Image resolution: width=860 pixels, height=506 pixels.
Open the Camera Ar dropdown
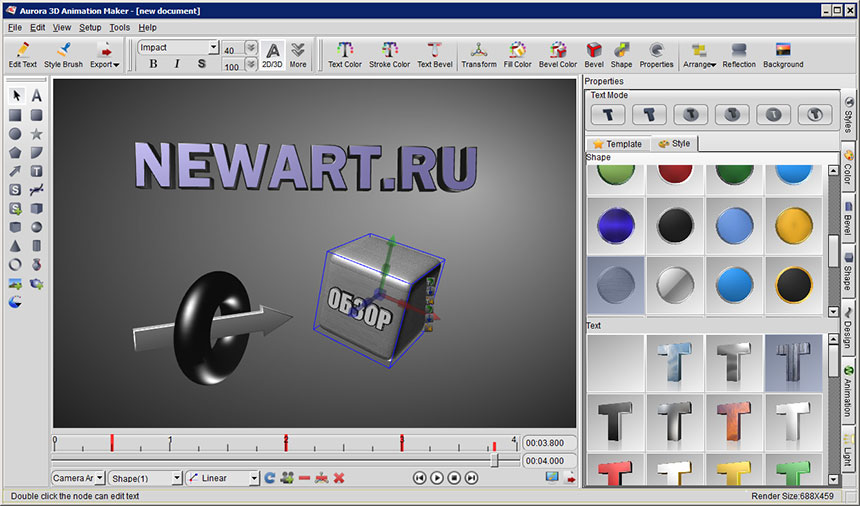[100, 477]
